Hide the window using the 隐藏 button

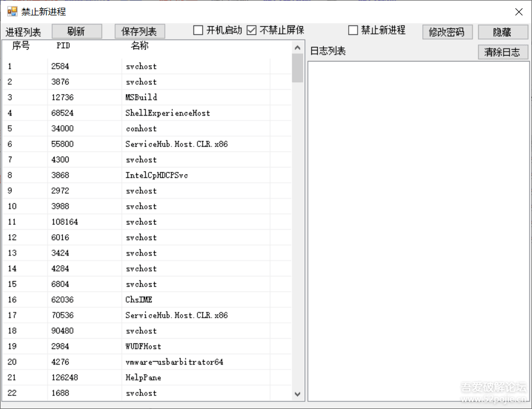pyautogui.click(x=503, y=32)
